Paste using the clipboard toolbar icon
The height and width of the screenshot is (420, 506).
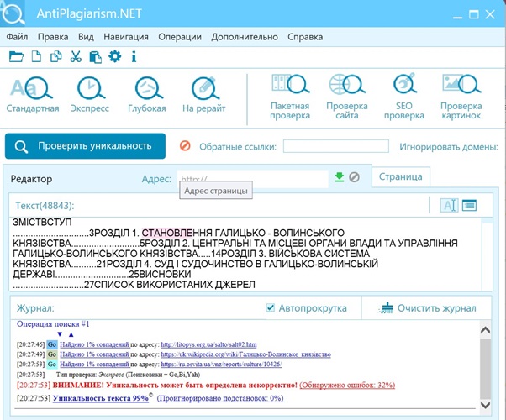pos(95,57)
